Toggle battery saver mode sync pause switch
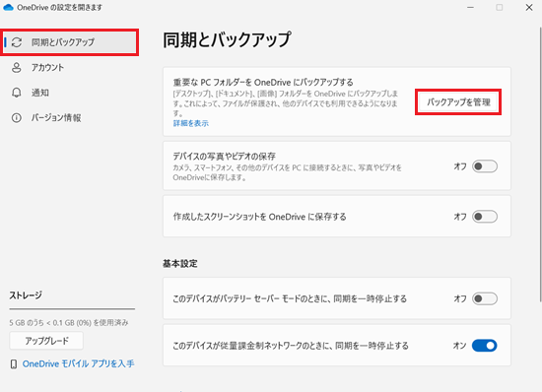This screenshot has height=392, width=542. [x=485, y=298]
